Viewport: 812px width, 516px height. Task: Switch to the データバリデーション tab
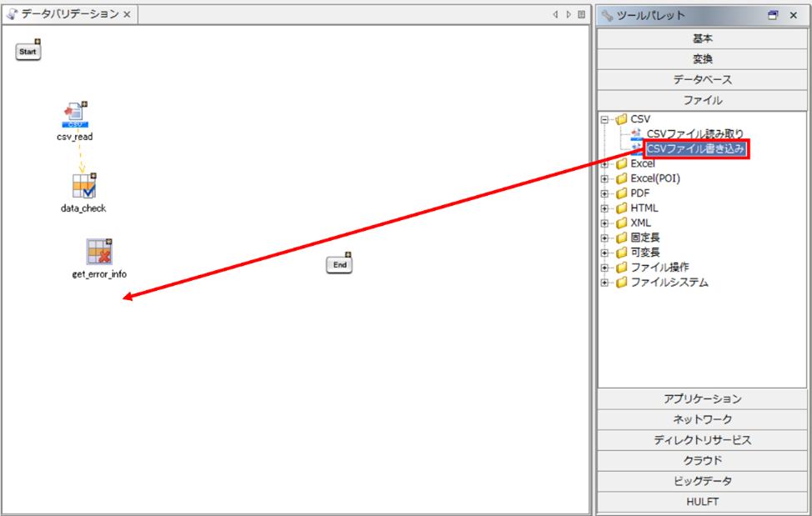click(68, 14)
